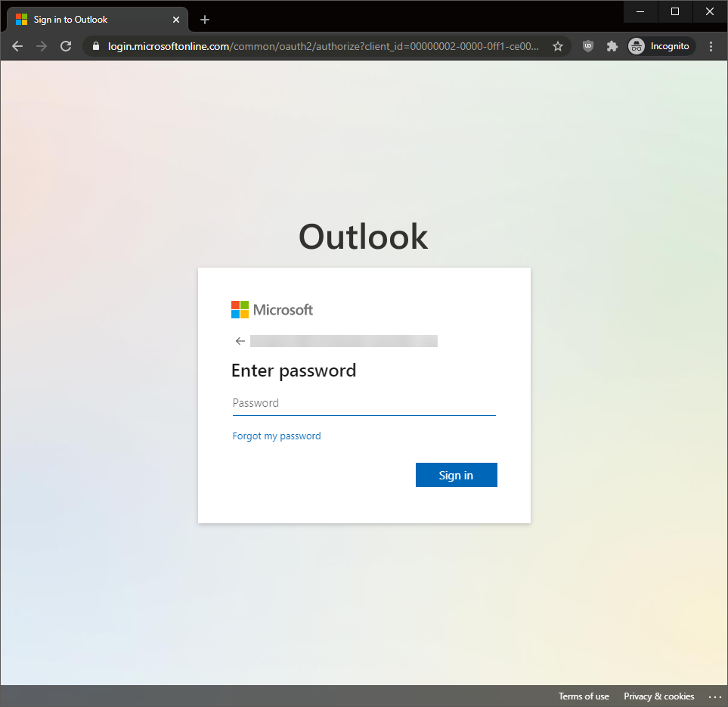Select the Sign in to Outlook tab

[98, 20]
